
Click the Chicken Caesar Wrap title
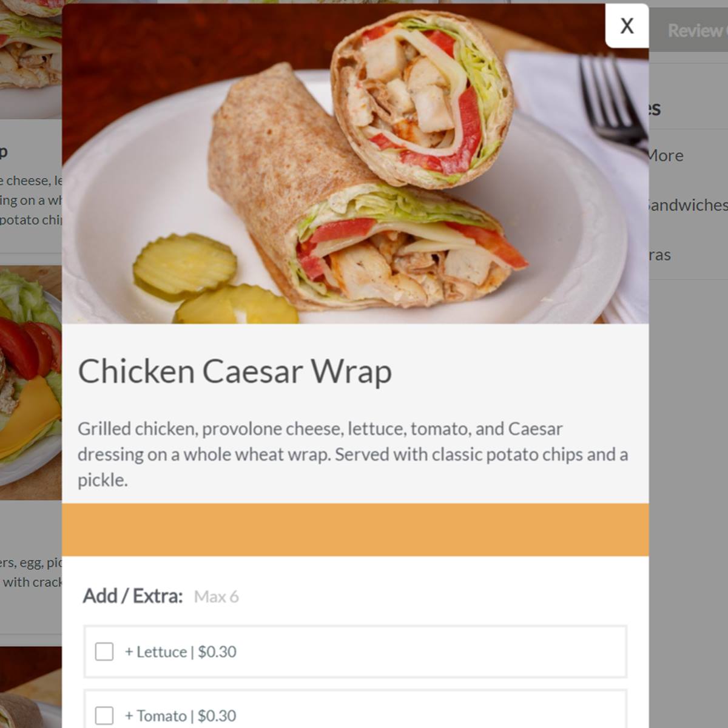pyautogui.click(x=235, y=371)
